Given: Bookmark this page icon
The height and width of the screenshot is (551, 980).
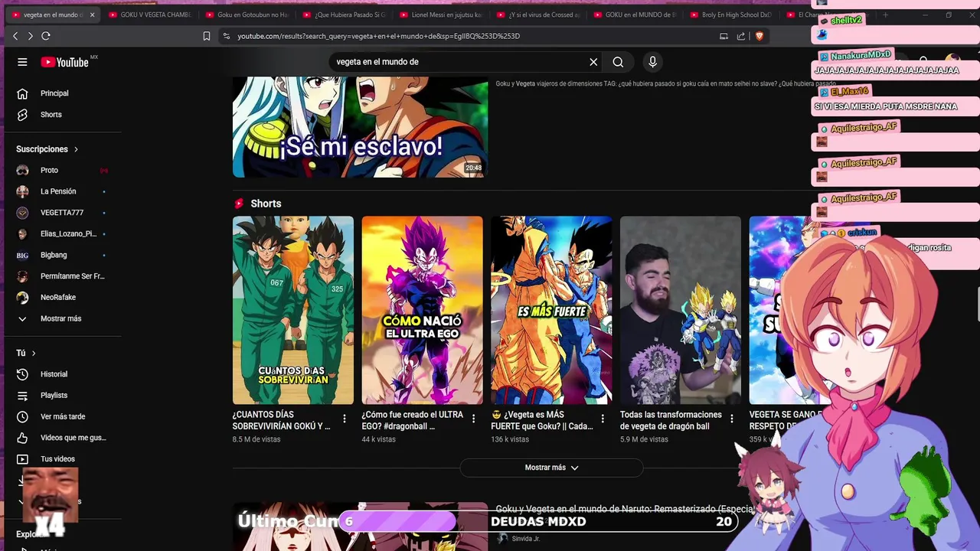Looking at the screenshot, I should (207, 36).
